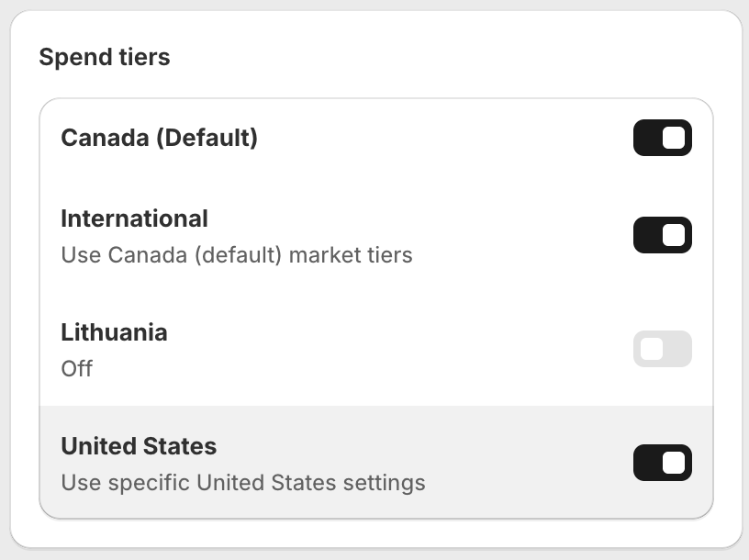The width and height of the screenshot is (749, 560).
Task: Click the United States market title
Action: point(139,446)
